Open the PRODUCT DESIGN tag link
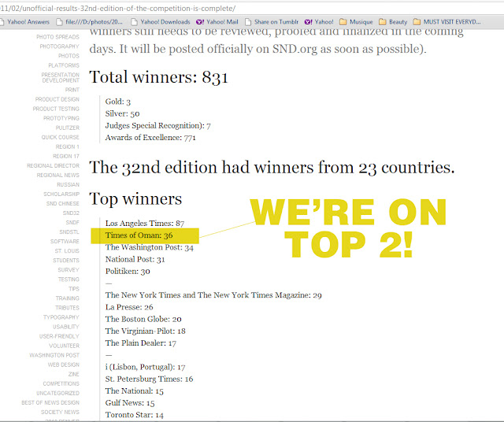This screenshot has height=422, width=504. pos(57,99)
